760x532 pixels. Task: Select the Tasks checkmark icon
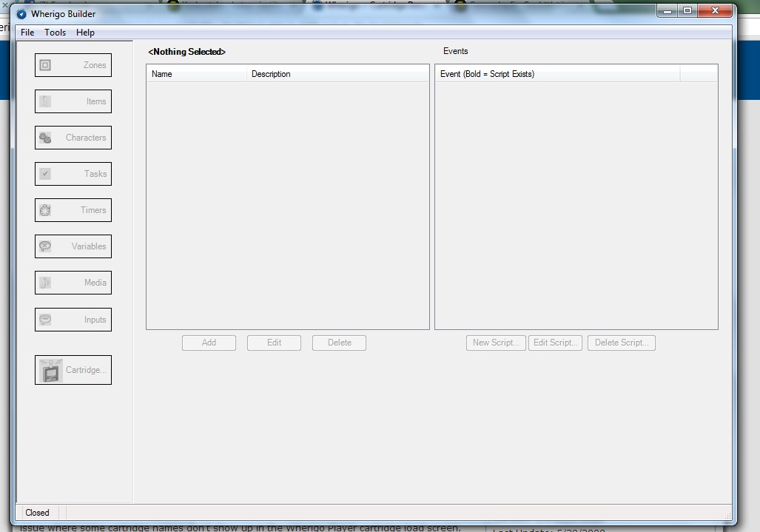(45, 174)
